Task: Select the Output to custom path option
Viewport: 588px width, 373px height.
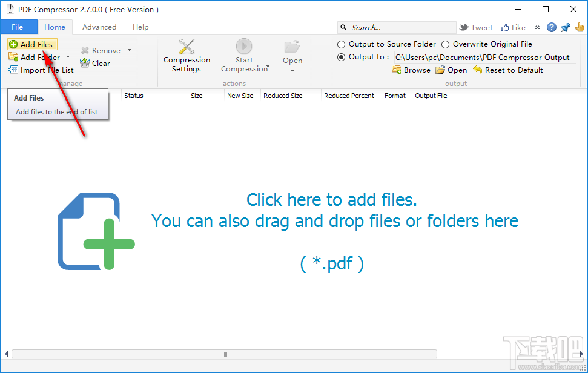Action: [x=363, y=57]
